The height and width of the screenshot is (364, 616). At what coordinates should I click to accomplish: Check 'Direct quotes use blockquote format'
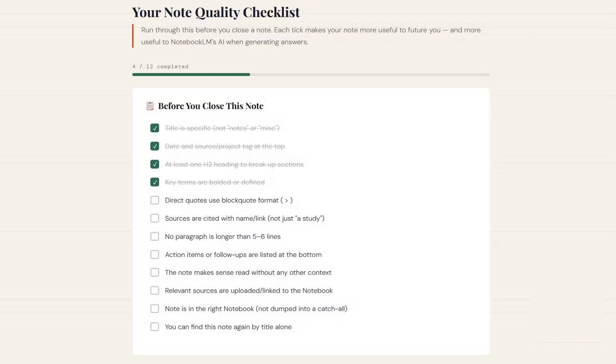(155, 200)
